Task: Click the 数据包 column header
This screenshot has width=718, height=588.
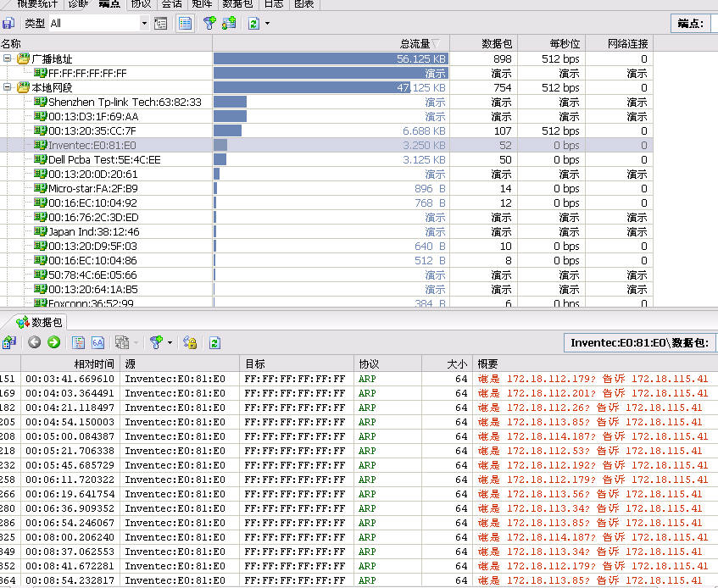Action: [497, 44]
